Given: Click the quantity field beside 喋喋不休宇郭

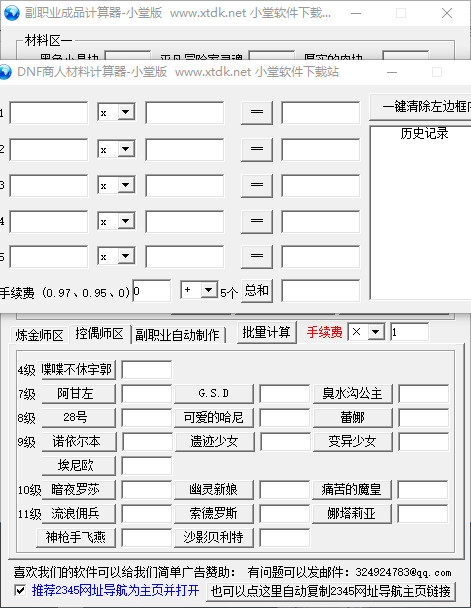Looking at the screenshot, I should [147, 370].
